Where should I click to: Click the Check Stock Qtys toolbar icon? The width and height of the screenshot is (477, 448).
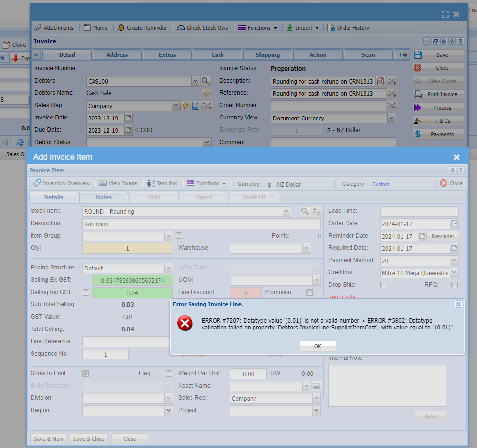(x=181, y=28)
